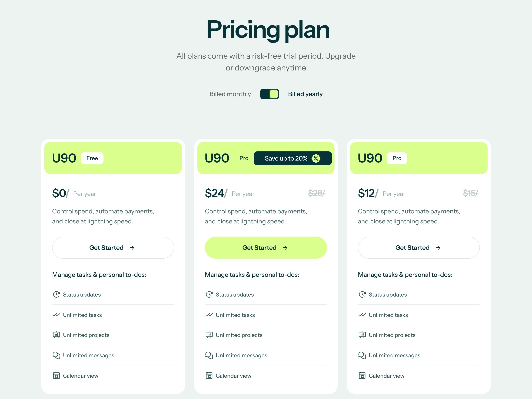532x399 pixels.
Task: Click the Unlimited messages chat icon in Free plan
Action: pyautogui.click(x=56, y=355)
